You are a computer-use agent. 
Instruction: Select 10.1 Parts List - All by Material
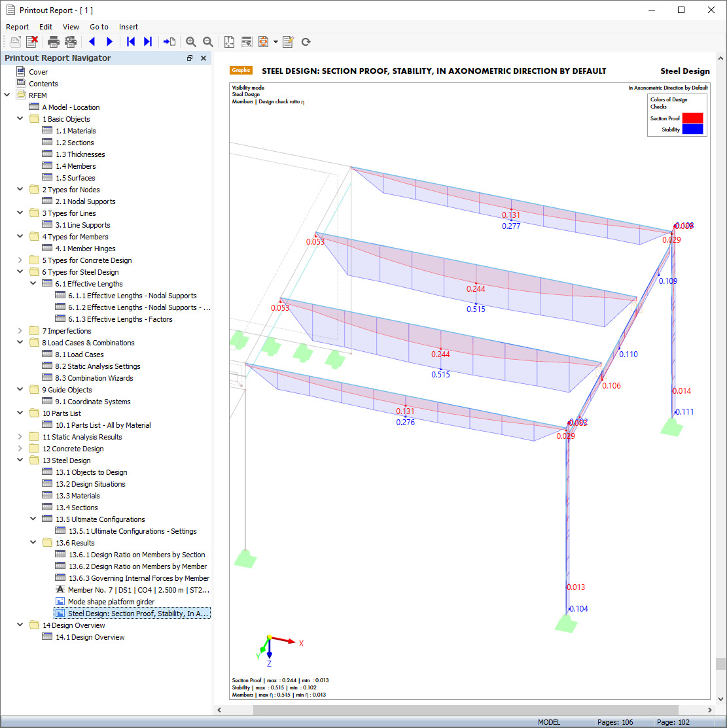coord(103,425)
